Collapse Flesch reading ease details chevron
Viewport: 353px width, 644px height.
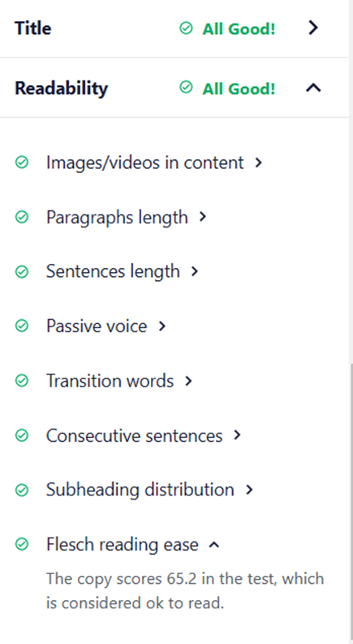[x=214, y=545]
